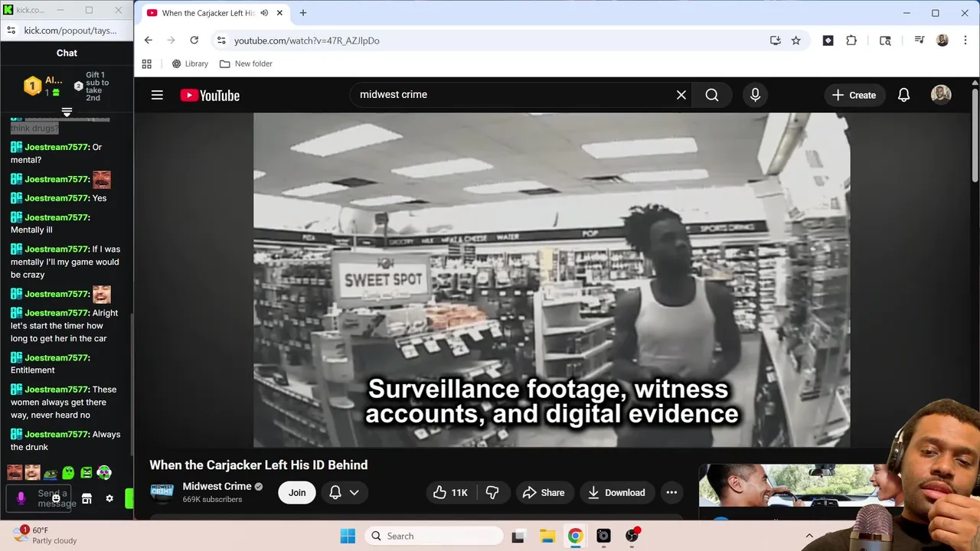Open the emoji picker smiley
Screen dimensions: 980x551
point(56,498)
